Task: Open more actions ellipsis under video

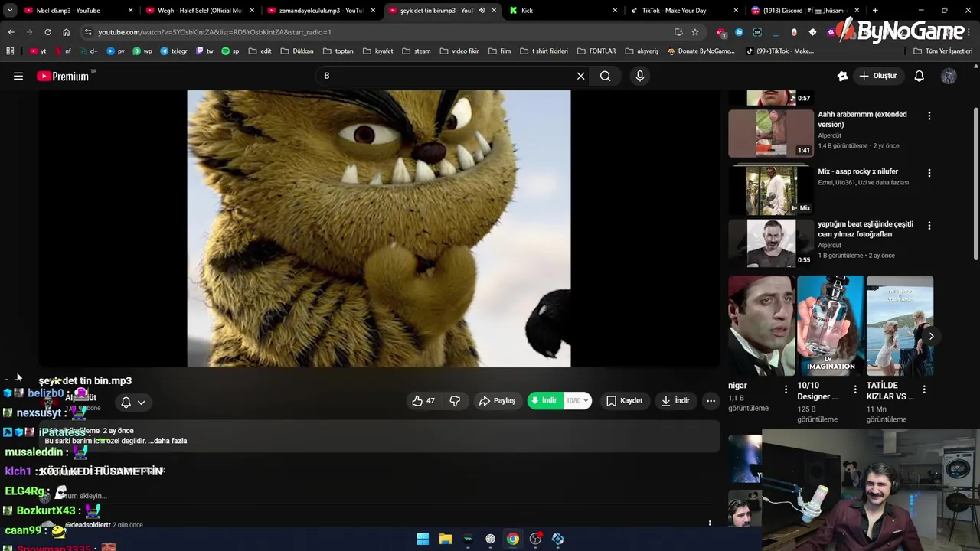Action: tap(710, 400)
